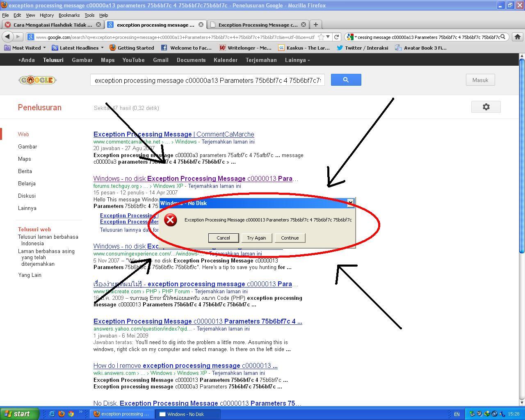Click the magnifier icon in Firefox search box

pos(503,37)
